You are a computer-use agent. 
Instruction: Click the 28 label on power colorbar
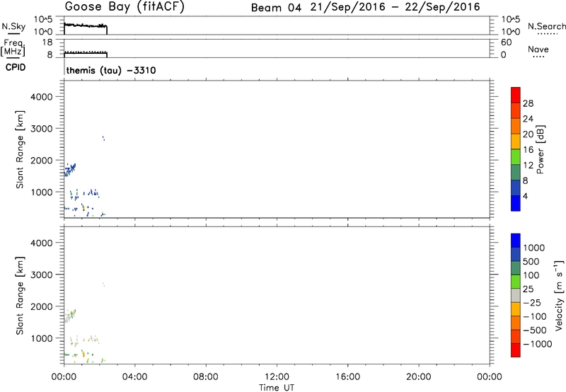point(528,103)
